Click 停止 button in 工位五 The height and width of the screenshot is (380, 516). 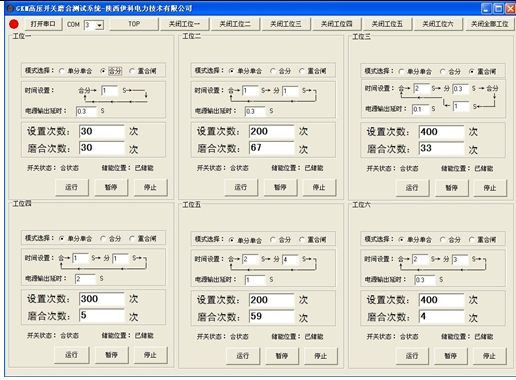pyautogui.click(x=320, y=356)
